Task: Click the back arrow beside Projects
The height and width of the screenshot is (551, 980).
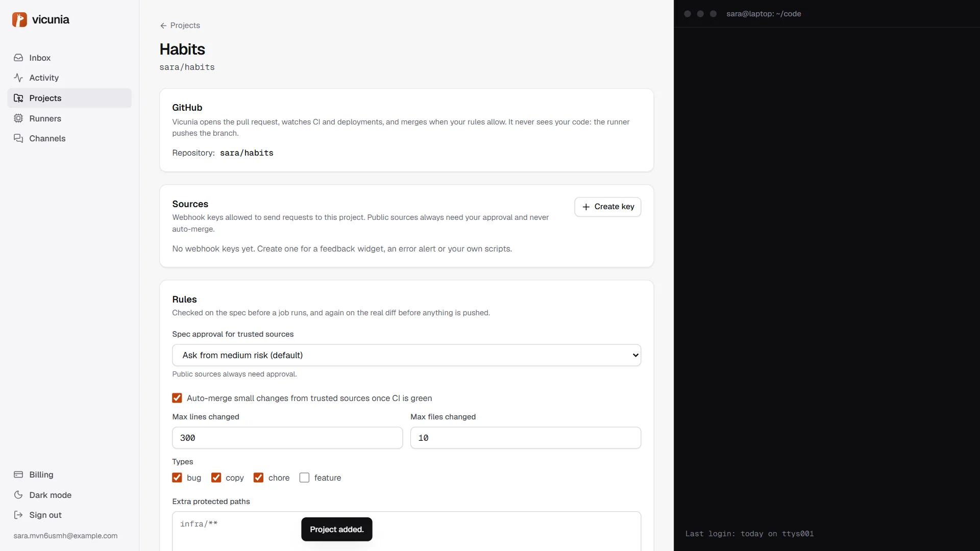Action: [163, 26]
